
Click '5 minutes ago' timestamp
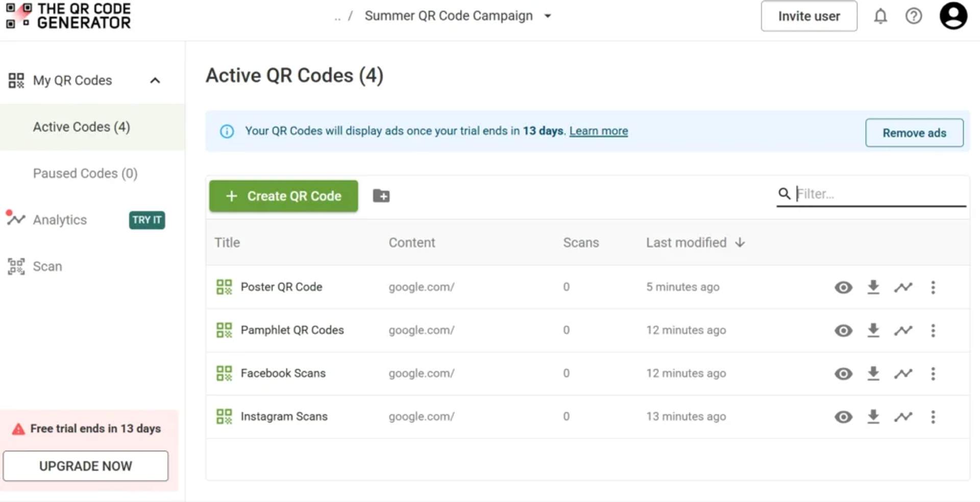coord(682,287)
